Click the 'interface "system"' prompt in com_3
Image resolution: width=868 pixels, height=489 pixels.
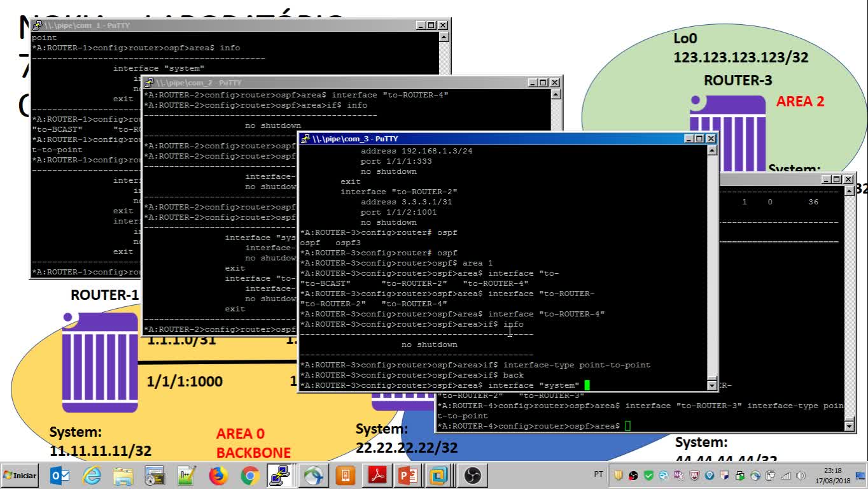click(440, 385)
